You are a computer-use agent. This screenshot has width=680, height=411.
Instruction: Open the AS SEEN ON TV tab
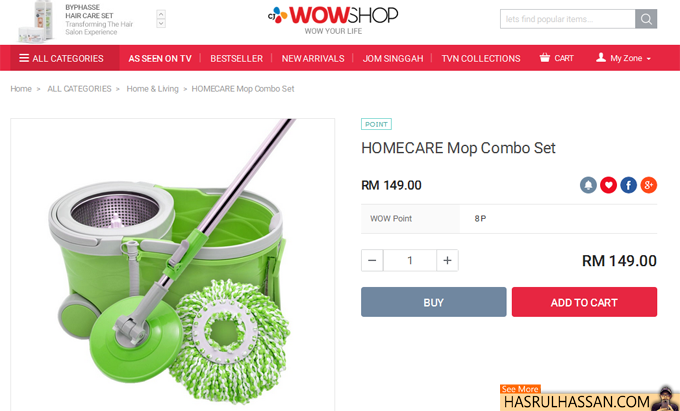pos(160,59)
